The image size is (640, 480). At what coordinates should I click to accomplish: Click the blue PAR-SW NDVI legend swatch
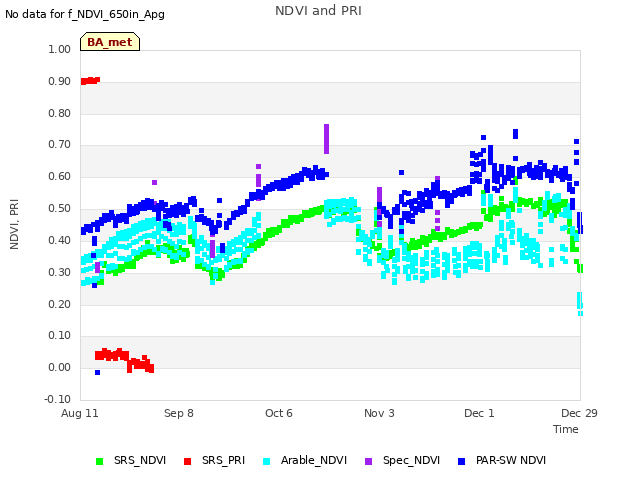(462, 461)
